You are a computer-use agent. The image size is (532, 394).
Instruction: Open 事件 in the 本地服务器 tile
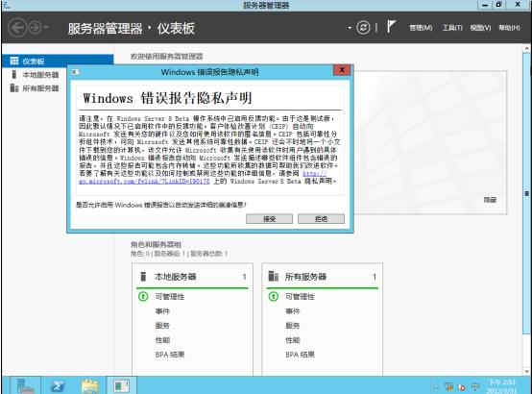coord(162,311)
